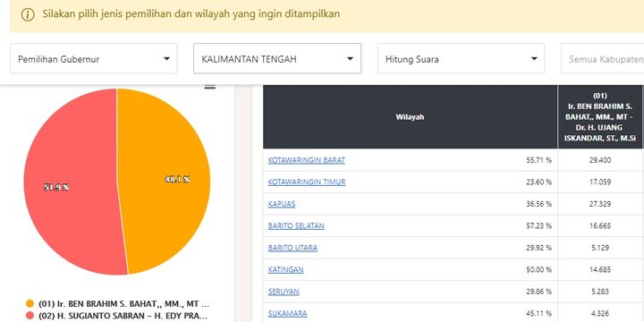
Task: Open SERUYAN region link
Action: click(x=284, y=292)
